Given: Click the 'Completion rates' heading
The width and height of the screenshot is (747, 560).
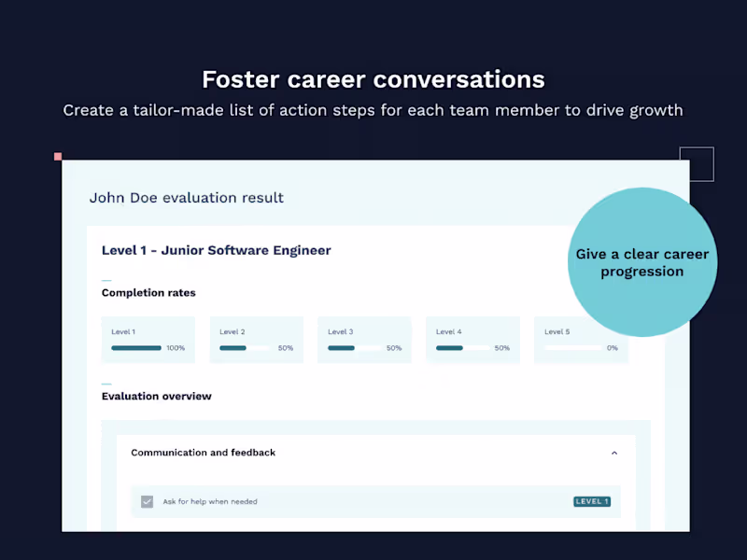Looking at the screenshot, I should tap(148, 293).
